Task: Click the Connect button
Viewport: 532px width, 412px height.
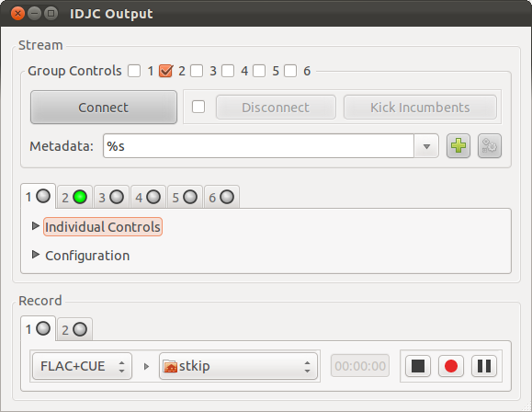Action: 104,108
